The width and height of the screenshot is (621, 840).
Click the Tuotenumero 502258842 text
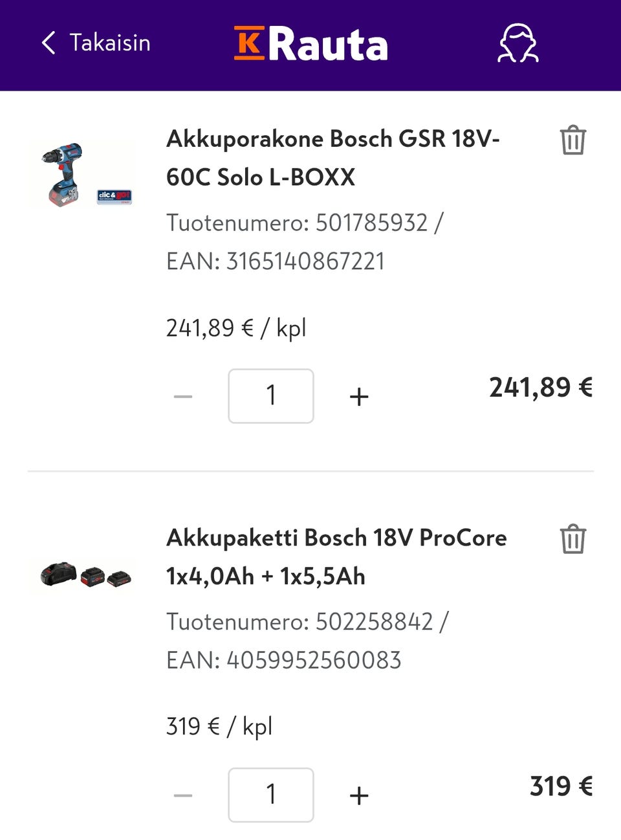307,622
